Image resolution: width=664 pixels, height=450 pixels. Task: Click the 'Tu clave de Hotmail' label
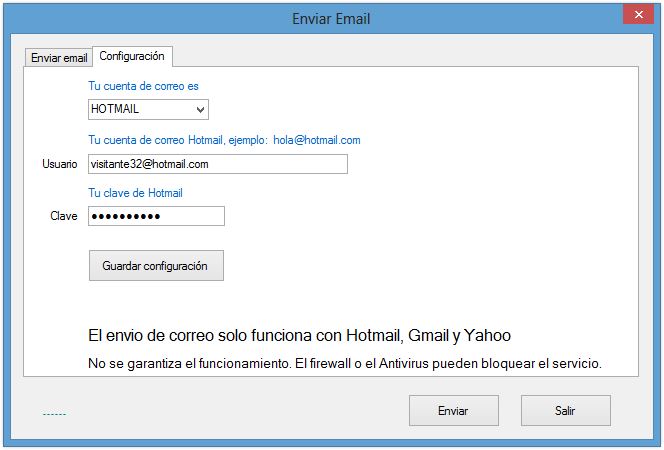(136, 193)
